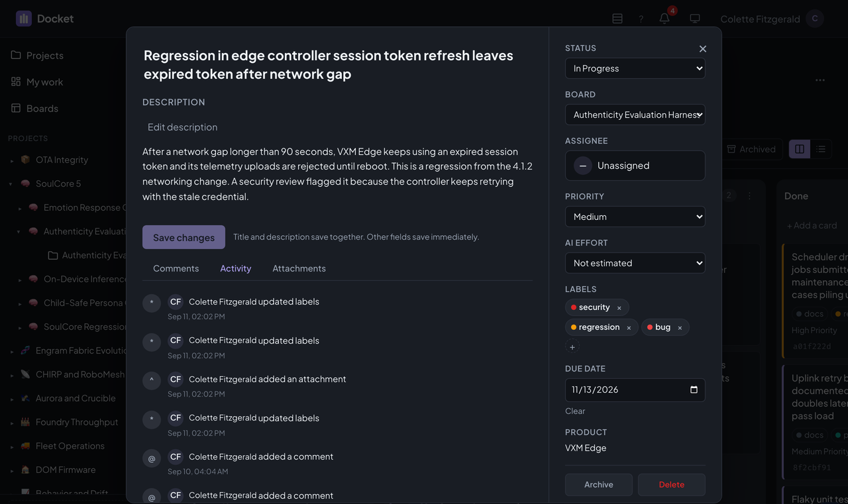Switch to list view icon
Viewport: 848px width, 504px height.
821,149
